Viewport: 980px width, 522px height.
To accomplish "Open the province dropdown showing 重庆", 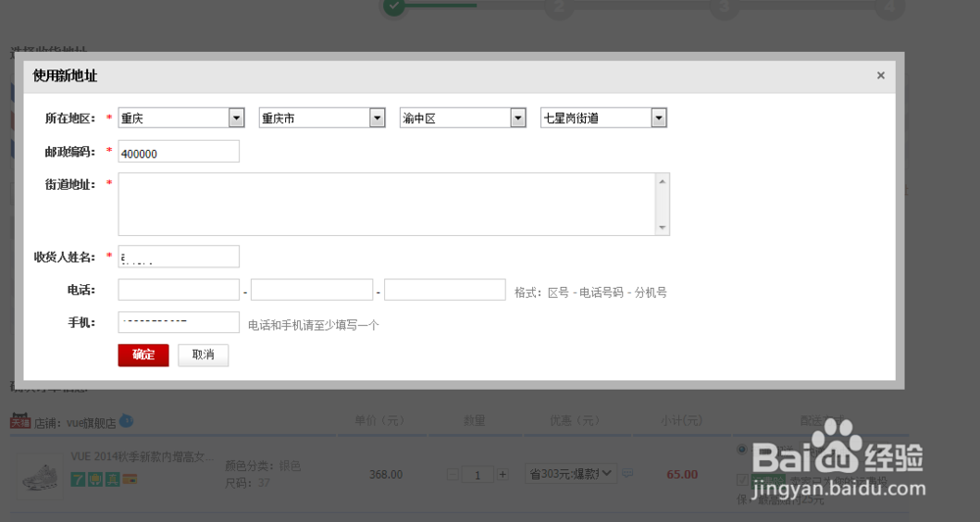I will (180, 118).
